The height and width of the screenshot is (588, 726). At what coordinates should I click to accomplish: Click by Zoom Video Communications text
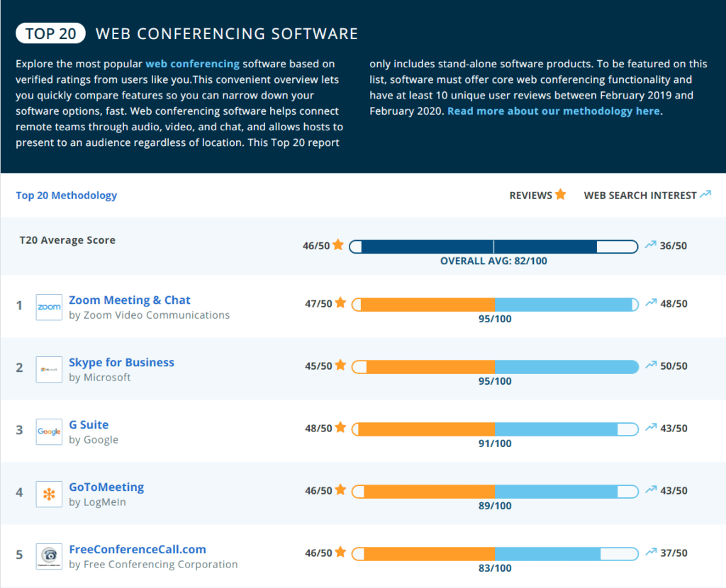point(149,315)
